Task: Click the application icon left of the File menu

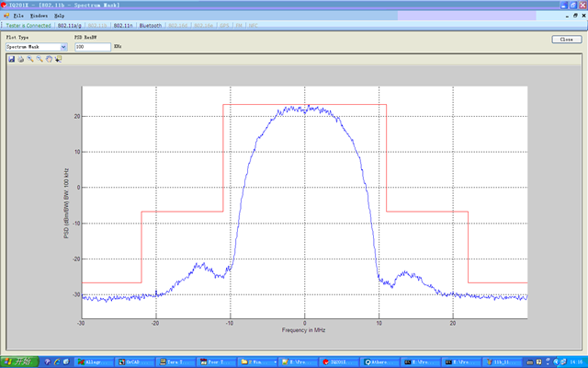Action: [x=6, y=16]
